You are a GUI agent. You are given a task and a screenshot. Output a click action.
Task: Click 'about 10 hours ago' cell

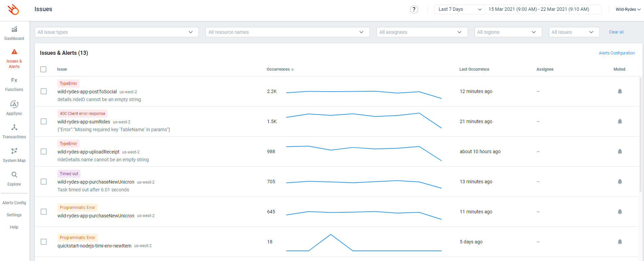[480, 151]
